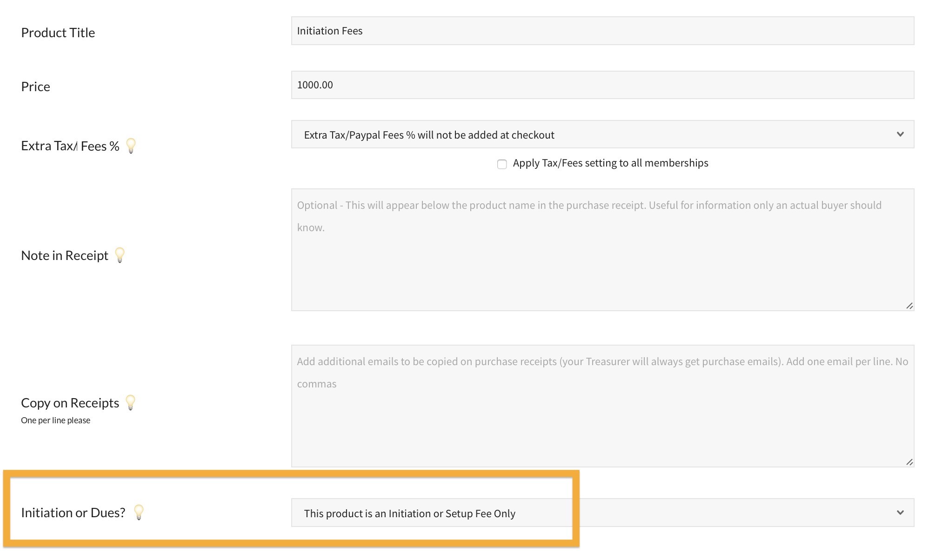Click the Product Title label
The width and height of the screenshot is (949, 560).
pos(58,33)
